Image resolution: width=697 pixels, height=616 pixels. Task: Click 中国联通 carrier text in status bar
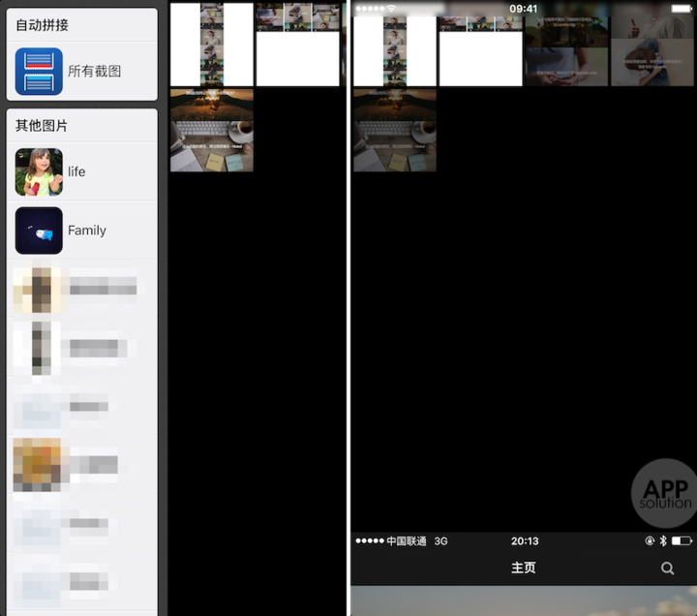click(407, 541)
